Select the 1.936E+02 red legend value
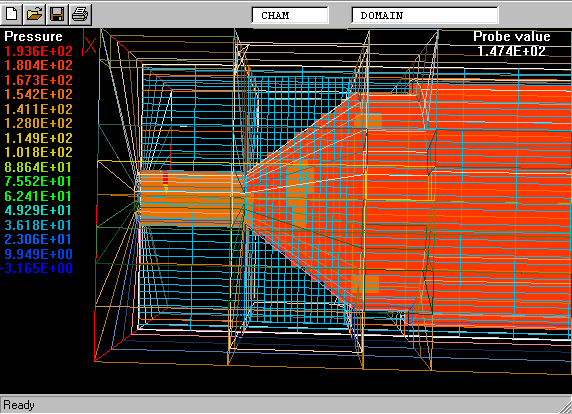572x414 pixels. [39, 51]
